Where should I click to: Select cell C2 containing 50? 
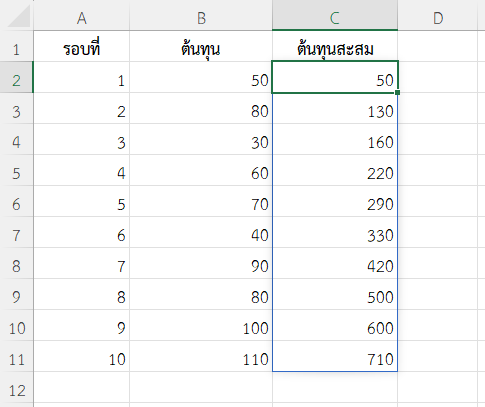(335, 77)
